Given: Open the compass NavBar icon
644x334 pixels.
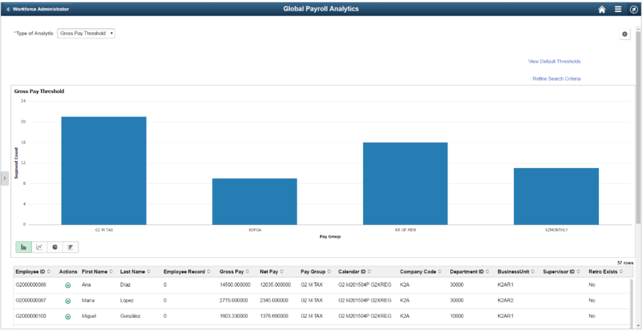Looking at the screenshot, I should tap(634, 9).
